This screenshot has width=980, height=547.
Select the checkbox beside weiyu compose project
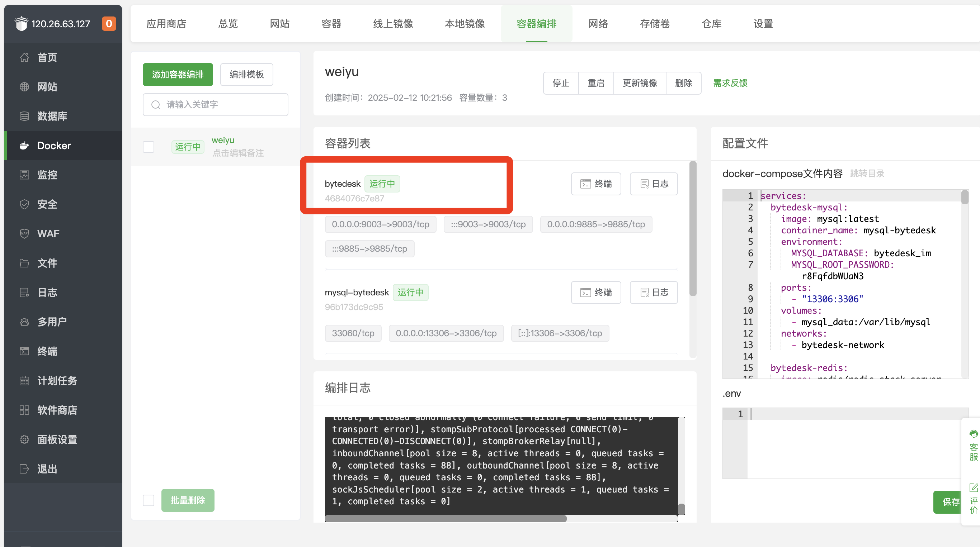149,147
